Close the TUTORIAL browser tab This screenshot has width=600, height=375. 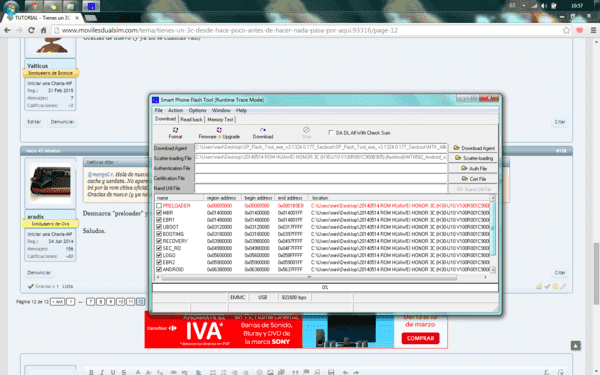point(77,18)
